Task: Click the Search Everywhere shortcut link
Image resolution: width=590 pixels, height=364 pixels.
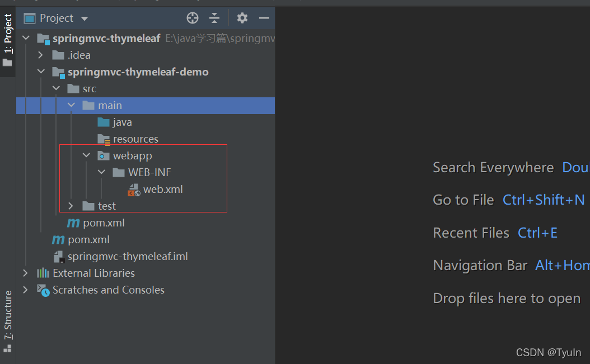Action: coord(575,167)
